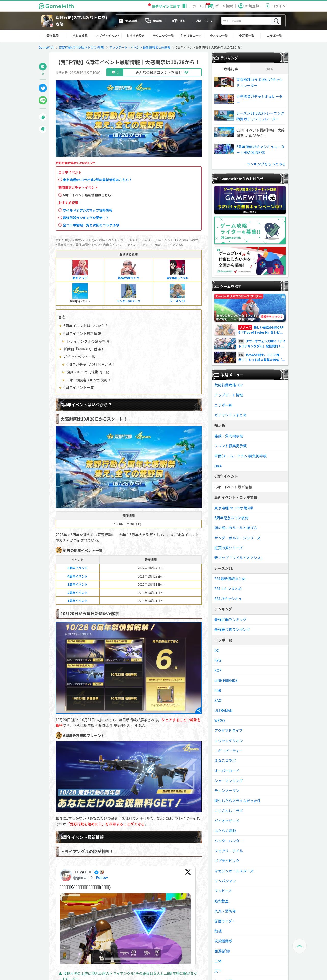Click GameWith breadcrumb link

tap(46, 48)
